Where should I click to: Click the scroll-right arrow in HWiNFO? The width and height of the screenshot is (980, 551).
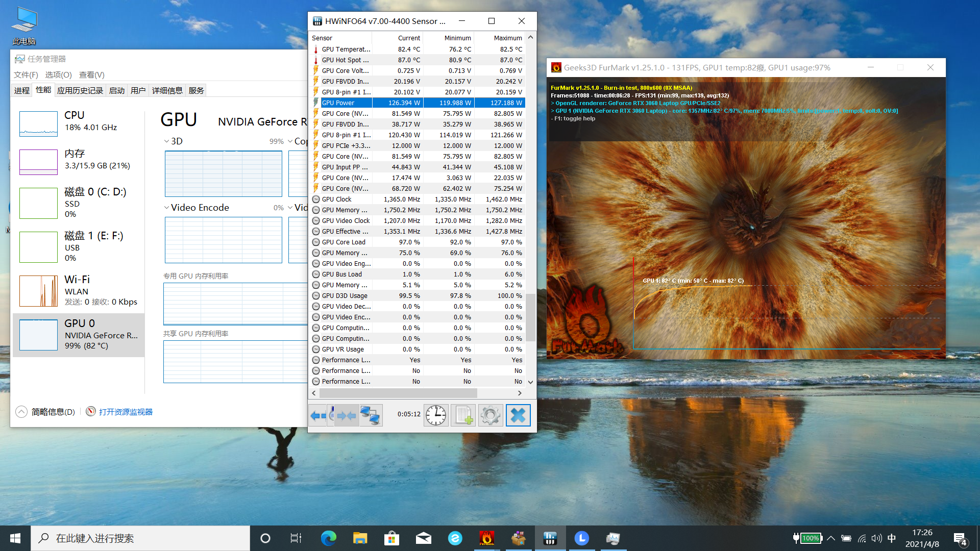[520, 393]
